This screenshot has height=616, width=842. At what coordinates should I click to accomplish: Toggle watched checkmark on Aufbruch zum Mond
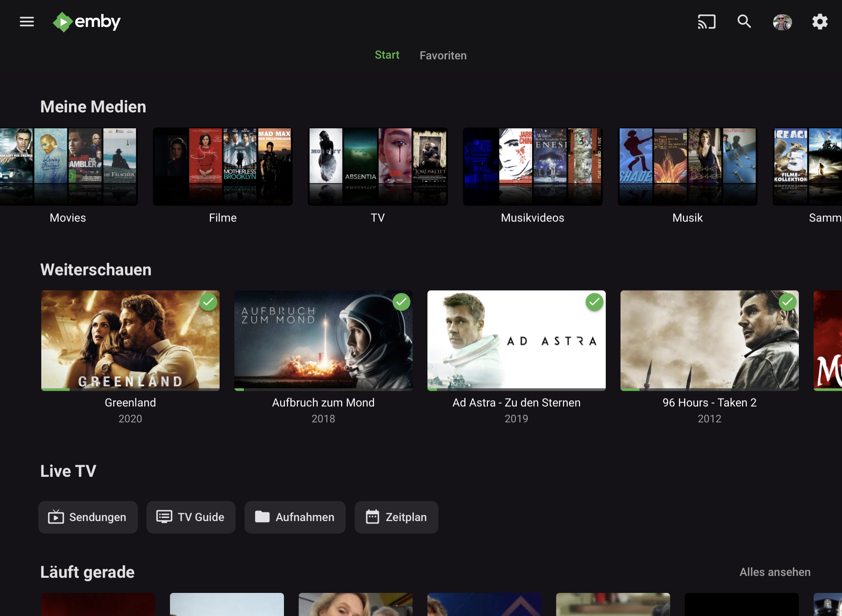click(x=401, y=302)
